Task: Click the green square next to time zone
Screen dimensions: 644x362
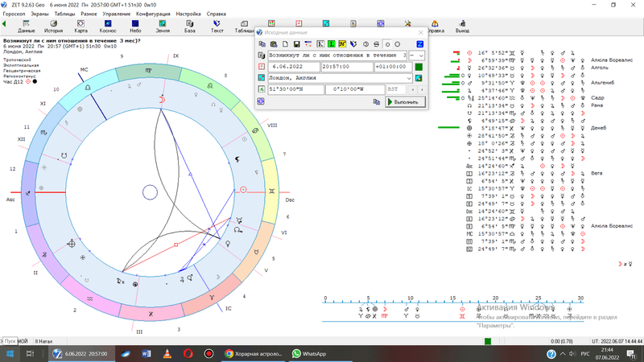Action: pyautogui.click(x=419, y=67)
